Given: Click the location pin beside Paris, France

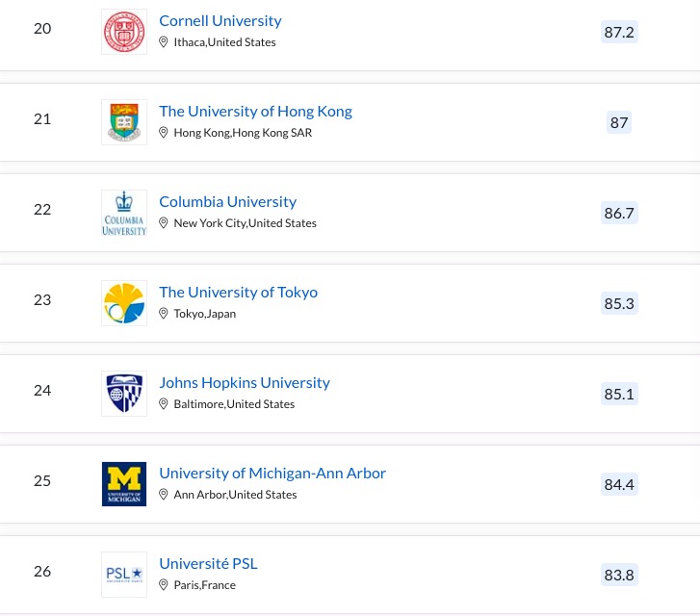Looking at the screenshot, I should click(164, 585).
